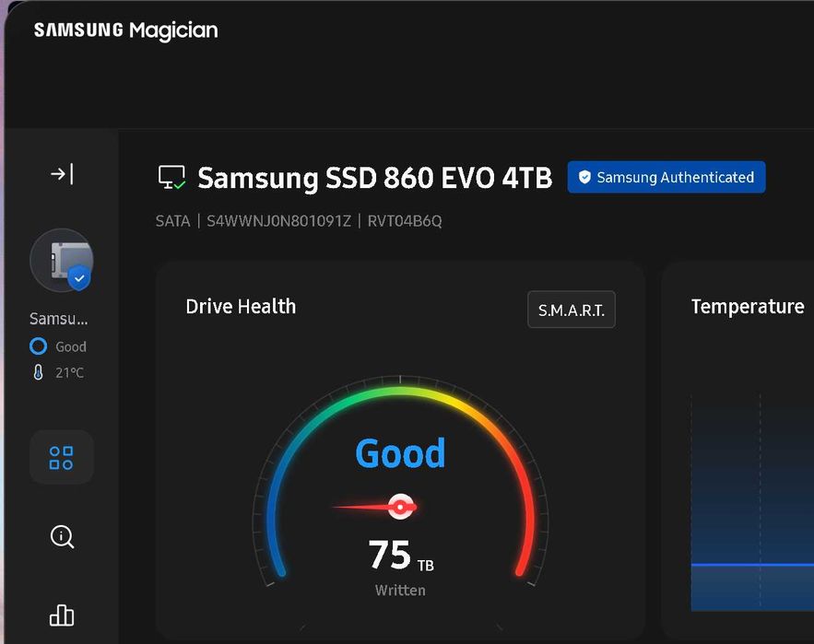Open the dashboard grid icon in sidebar
Viewport: 814px width, 644px height.
click(61, 457)
